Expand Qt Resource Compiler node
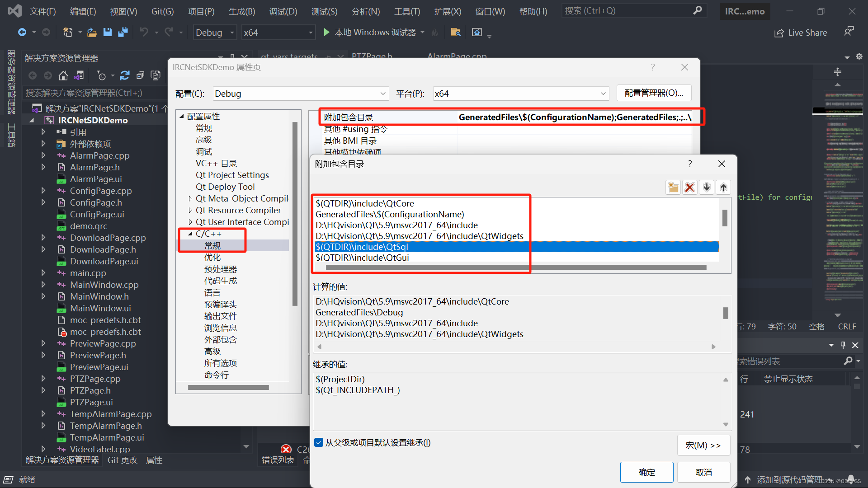The image size is (868, 488). coord(190,210)
